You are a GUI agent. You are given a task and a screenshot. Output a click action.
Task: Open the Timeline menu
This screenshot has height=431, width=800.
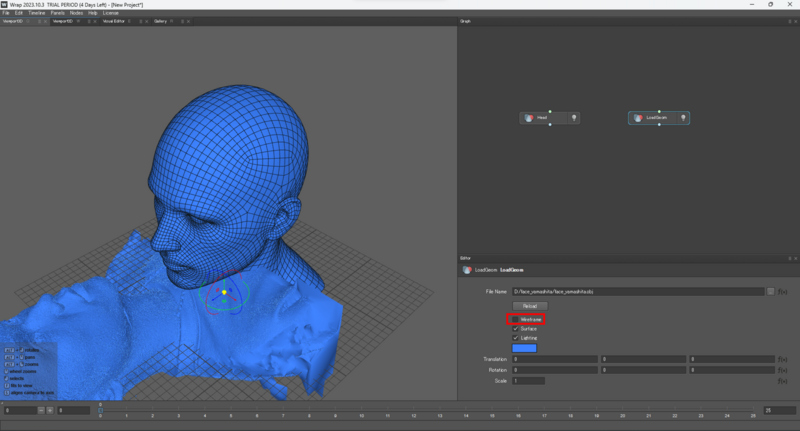click(x=36, y=13)
